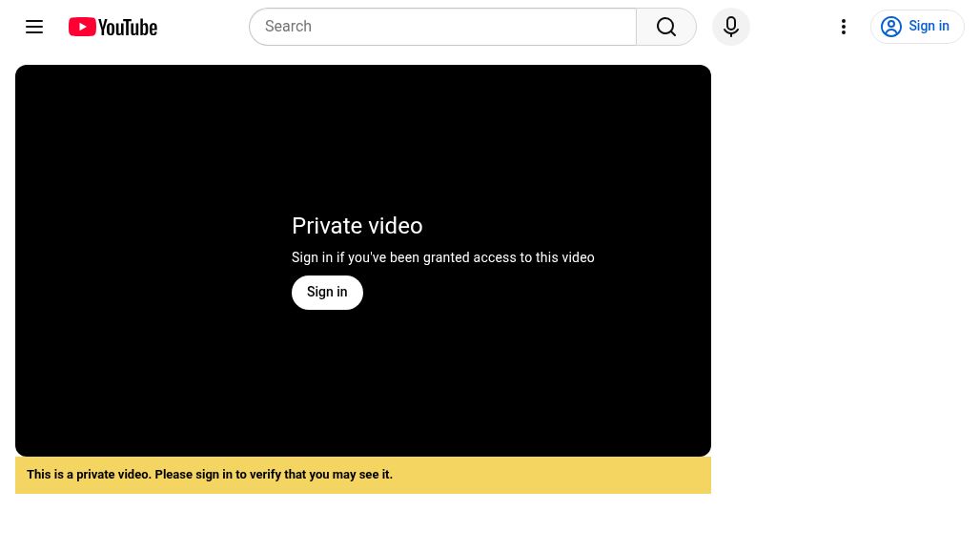980x551 pixels.
Task: Click the avatar icon beside Sign in
Action: coord(890,27)
